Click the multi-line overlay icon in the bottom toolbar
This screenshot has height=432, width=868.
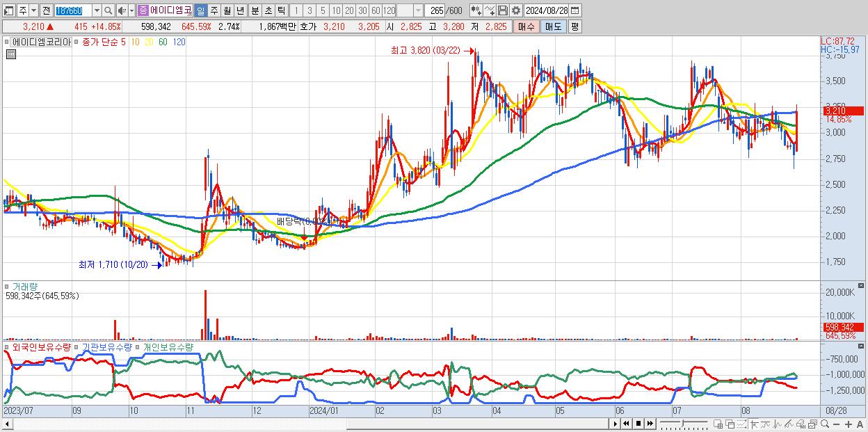789,424
